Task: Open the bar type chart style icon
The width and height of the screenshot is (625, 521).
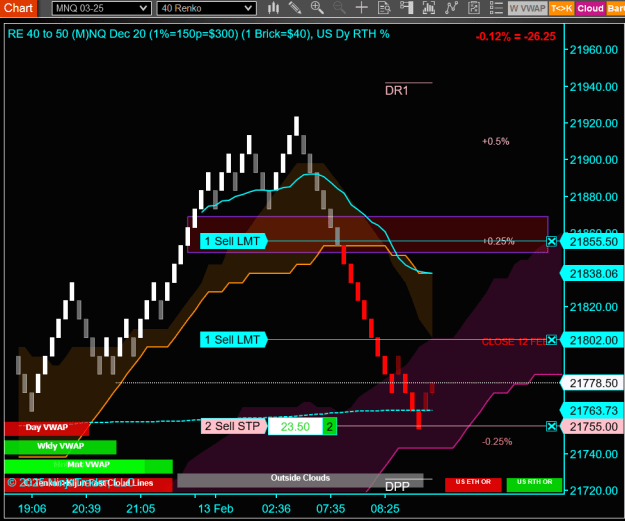Action: (x=273, y=8)
